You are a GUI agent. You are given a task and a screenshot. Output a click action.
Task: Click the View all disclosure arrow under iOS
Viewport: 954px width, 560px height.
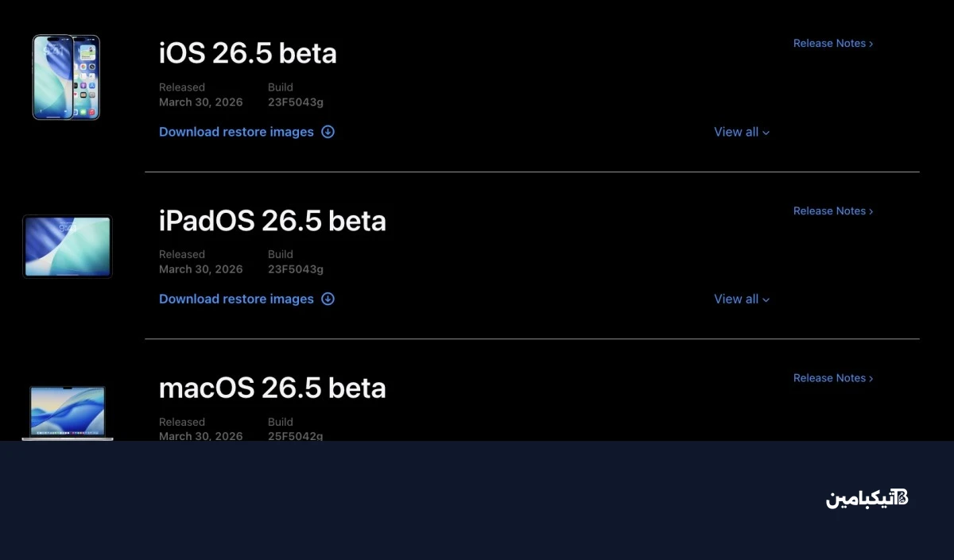766,133
